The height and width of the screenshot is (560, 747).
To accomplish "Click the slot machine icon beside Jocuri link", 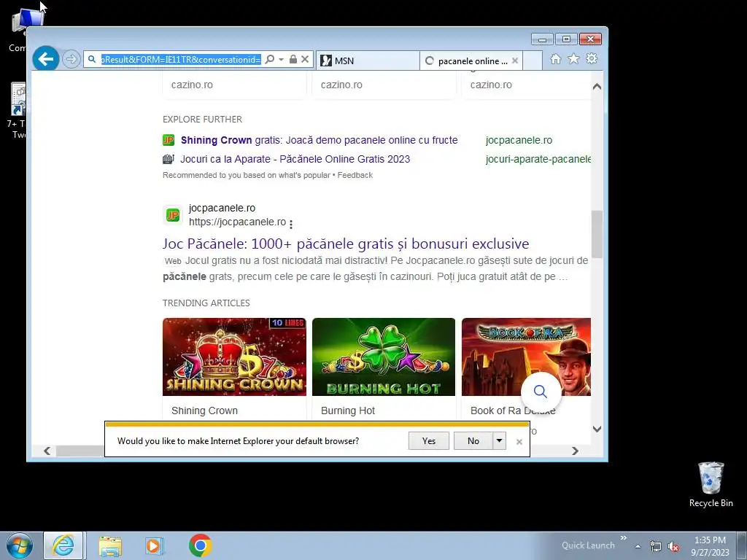I will [169, 159].
